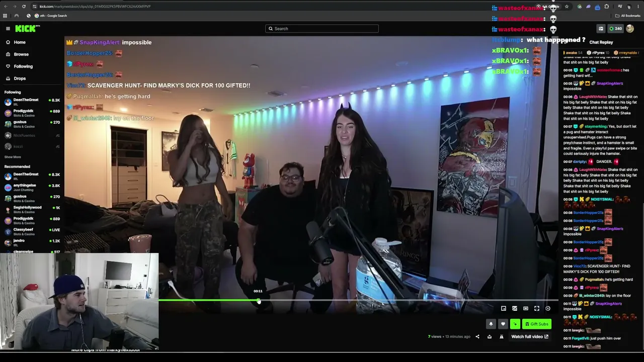Click the webcam overlay thumbnail

tap(79, 301)
